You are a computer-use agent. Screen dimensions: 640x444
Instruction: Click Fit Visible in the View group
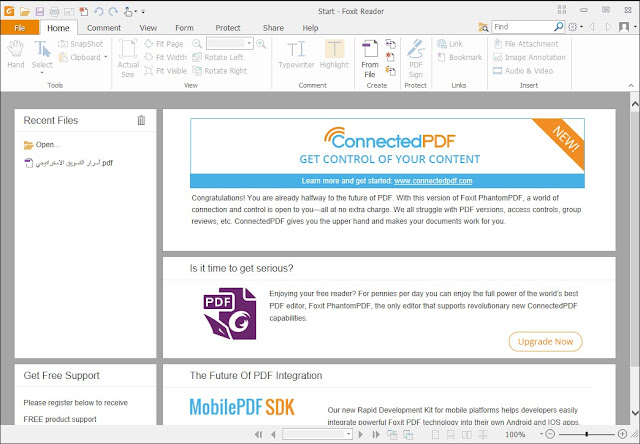pos(166,71)
